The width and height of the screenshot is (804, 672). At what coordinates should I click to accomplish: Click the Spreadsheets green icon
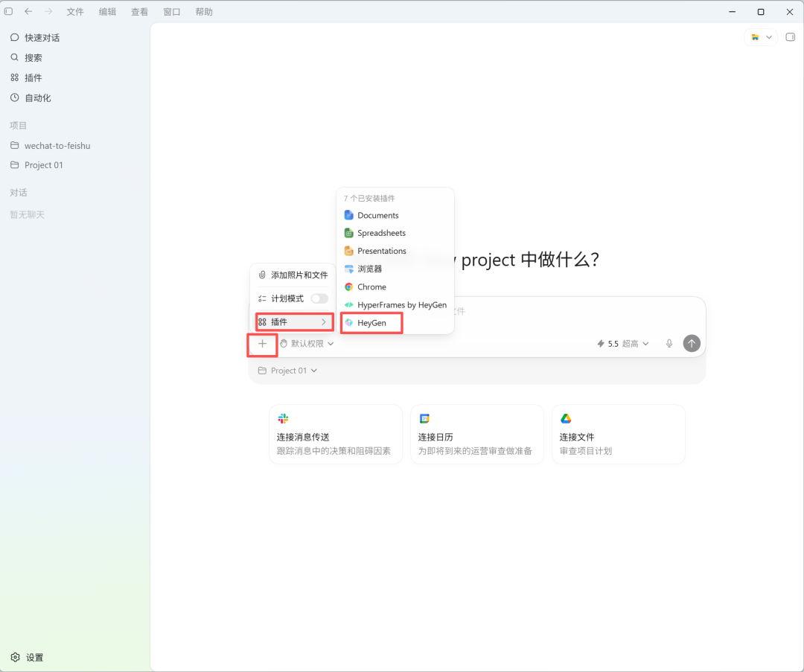pyautogui.click(x=348, y=233)
